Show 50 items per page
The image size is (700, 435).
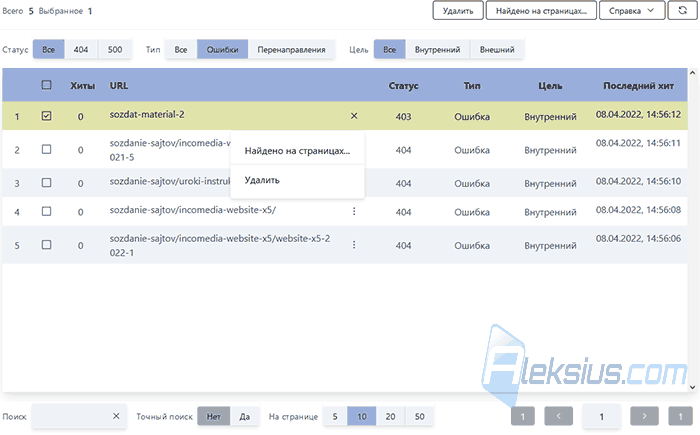click(419, 416)
